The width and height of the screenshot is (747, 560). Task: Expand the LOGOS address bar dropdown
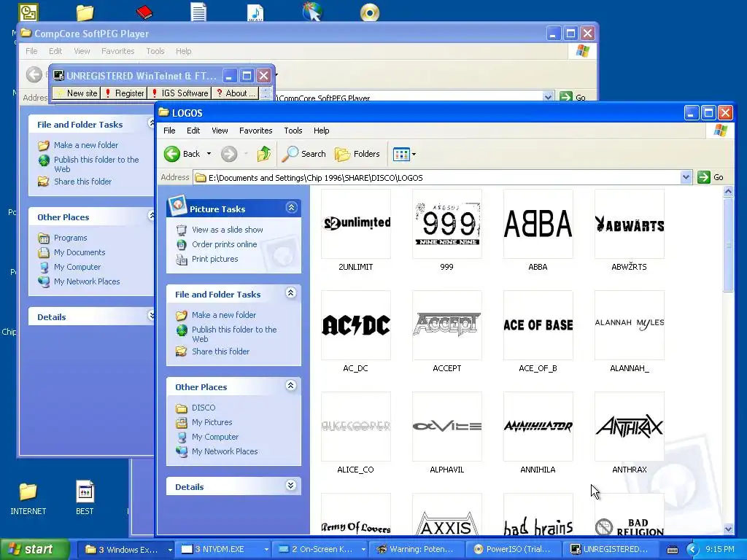tap(686, 178)
